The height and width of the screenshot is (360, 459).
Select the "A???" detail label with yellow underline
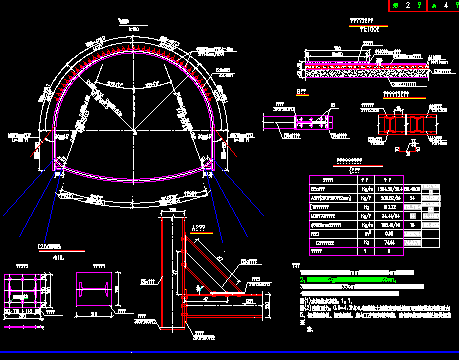(x=198, y=228)
